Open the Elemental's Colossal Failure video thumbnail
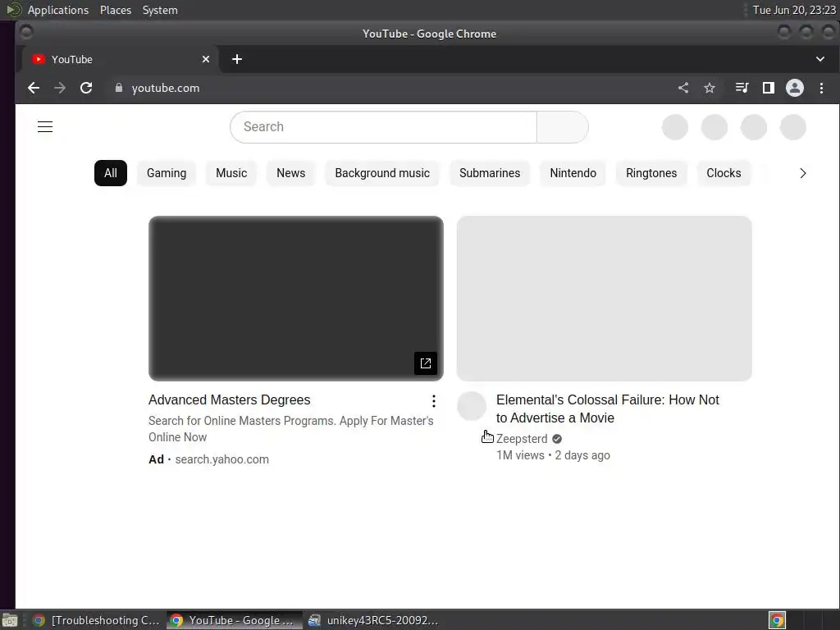Screen dimensions: 840x630 click(x=605, y=299)
